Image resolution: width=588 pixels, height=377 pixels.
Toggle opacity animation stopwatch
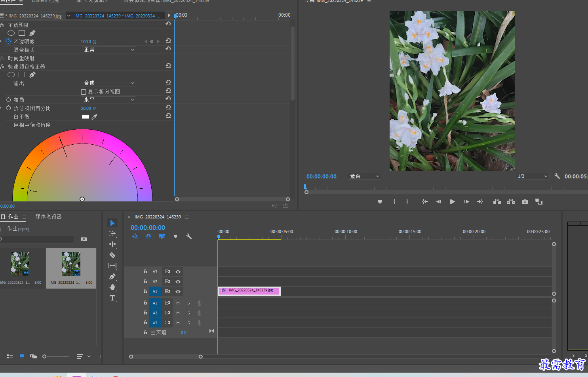8,41
